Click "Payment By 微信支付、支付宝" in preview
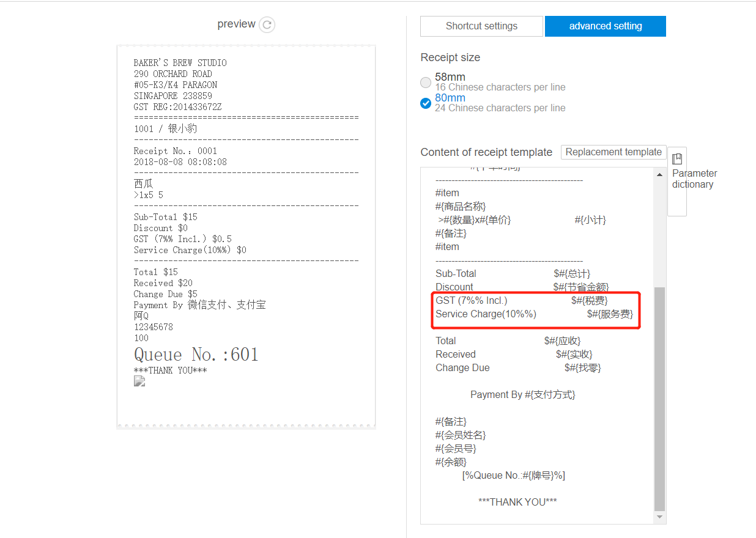 200,305
